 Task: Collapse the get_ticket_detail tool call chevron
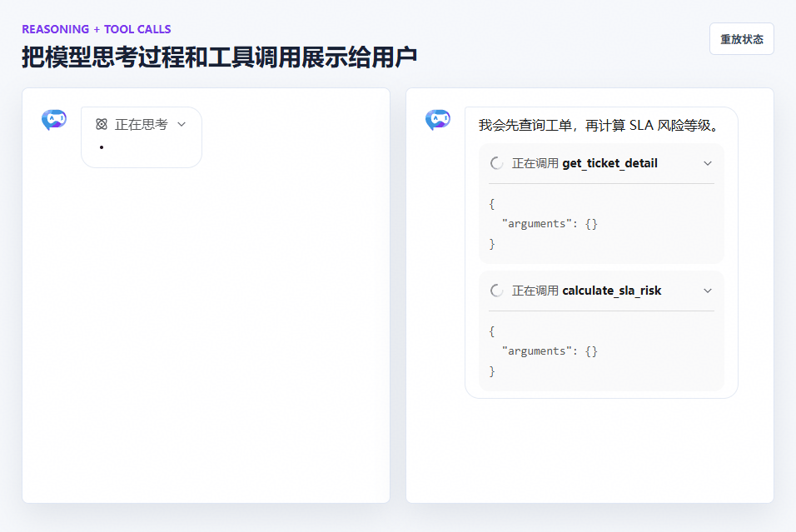(x=708, y=163)
